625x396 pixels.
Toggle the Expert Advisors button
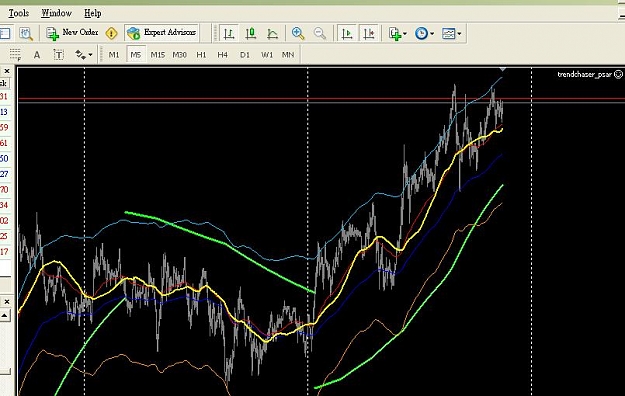click(x=161, y=33)
